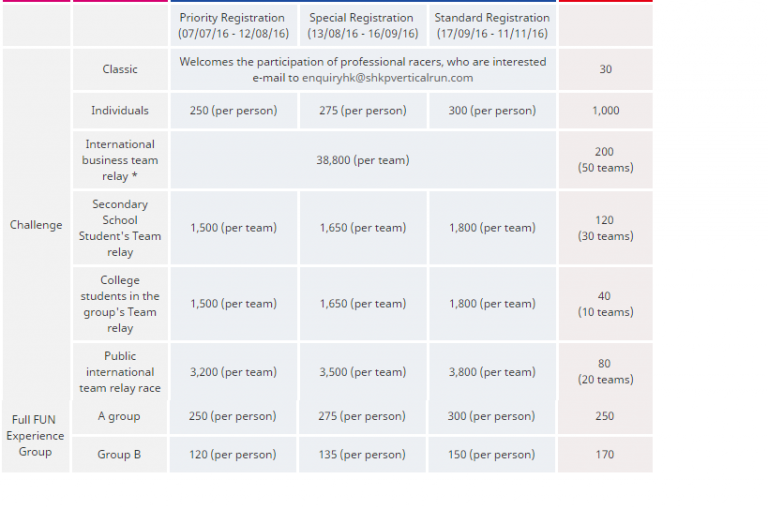The width and height of the screenshot is (768, 509).
Task: Click the 200 (50 teams) quota cell
Action: (605, 160)
